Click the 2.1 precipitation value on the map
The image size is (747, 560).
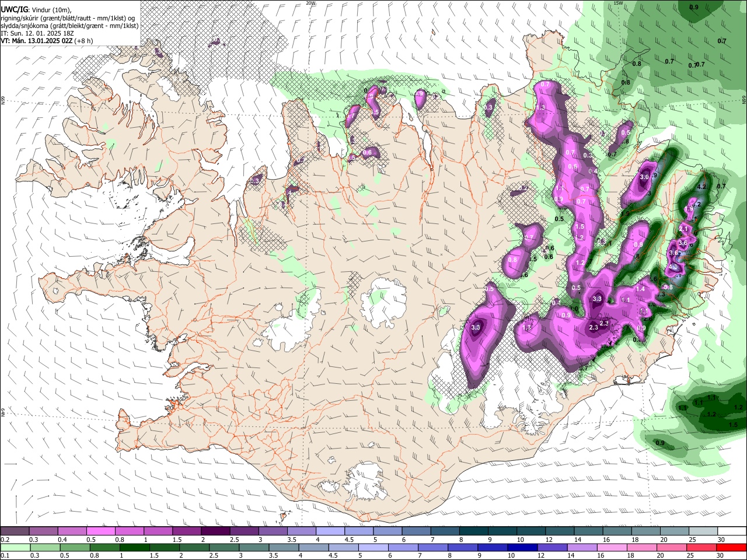click(x=684, y=230)
